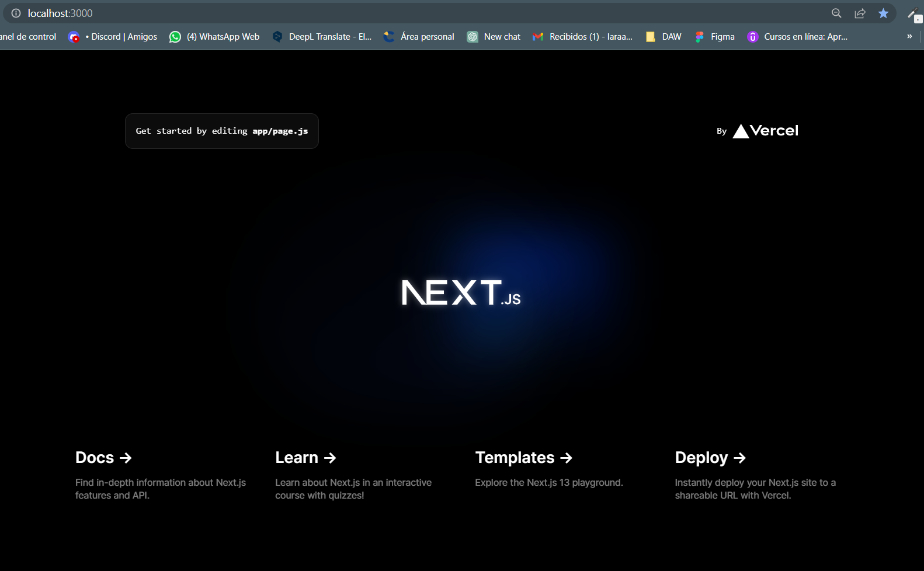Click the Gmail favicon

coord(538,37)
